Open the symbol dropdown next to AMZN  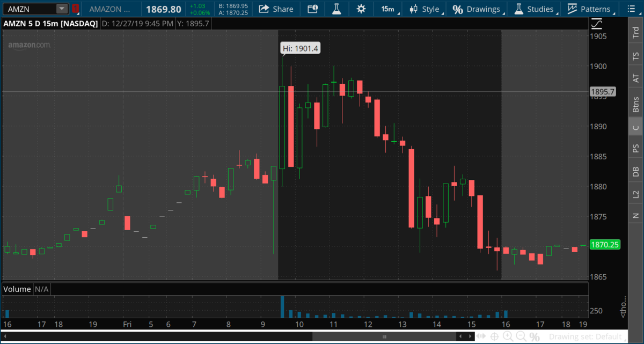tap(62, 9)
